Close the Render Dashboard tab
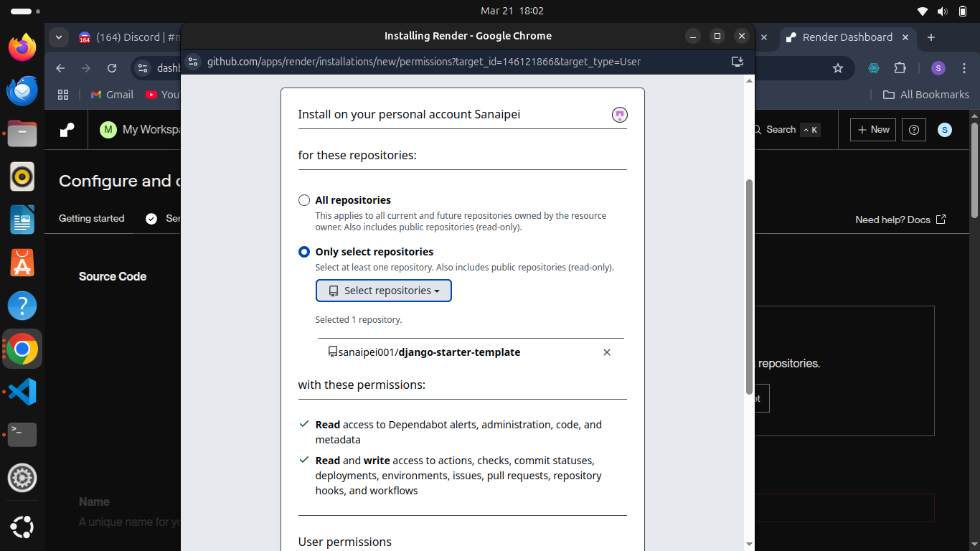The height and width of the screenshot is (551, 980). click(905, 37)
